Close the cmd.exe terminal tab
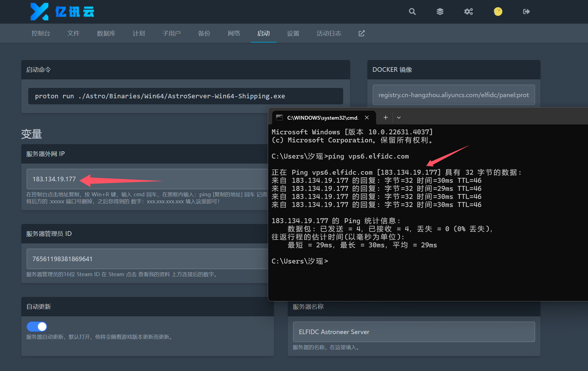This screenshot has width=588, height=371. click(367, 118)
